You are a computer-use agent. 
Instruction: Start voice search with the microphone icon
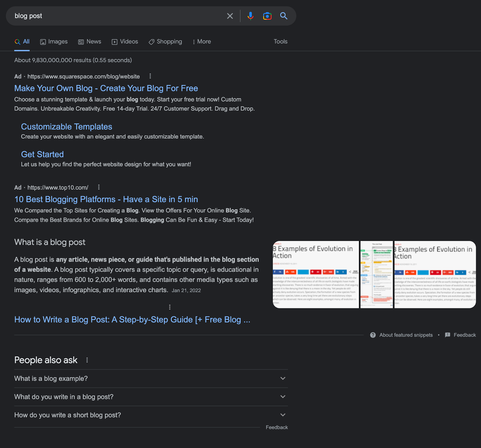point(250,16)
